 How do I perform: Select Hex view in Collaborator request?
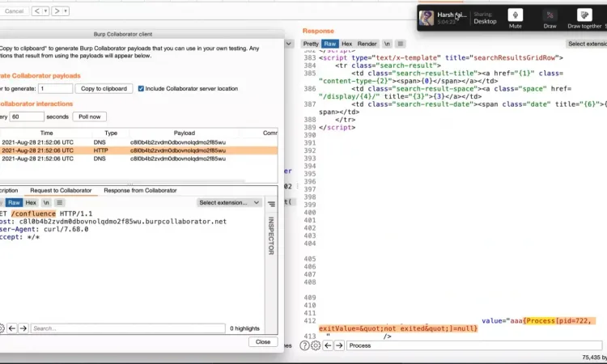click(x=31, y=203)
